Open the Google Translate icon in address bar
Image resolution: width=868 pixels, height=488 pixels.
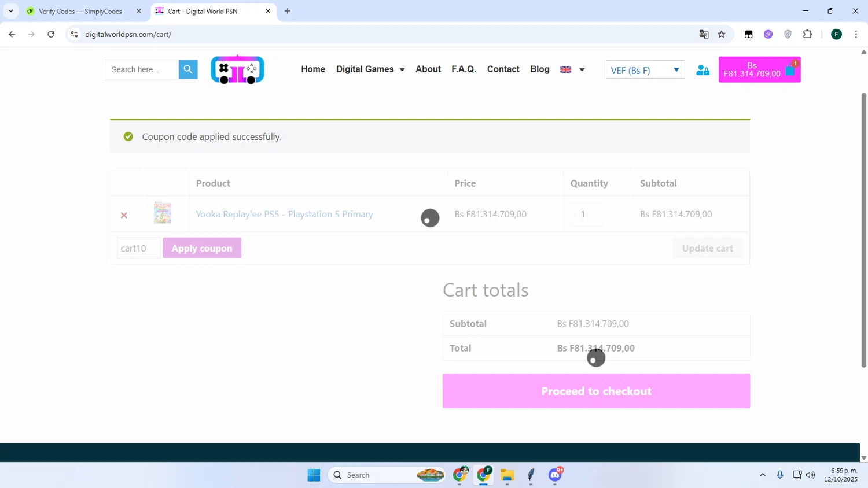coord(704,34)
